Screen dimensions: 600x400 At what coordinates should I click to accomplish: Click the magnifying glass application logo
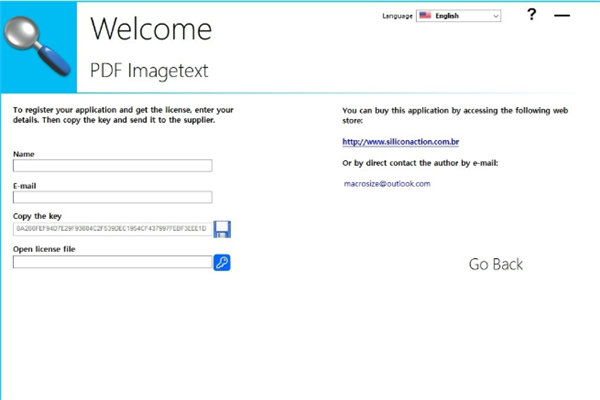pyautogui.click(x=38, y=46)
